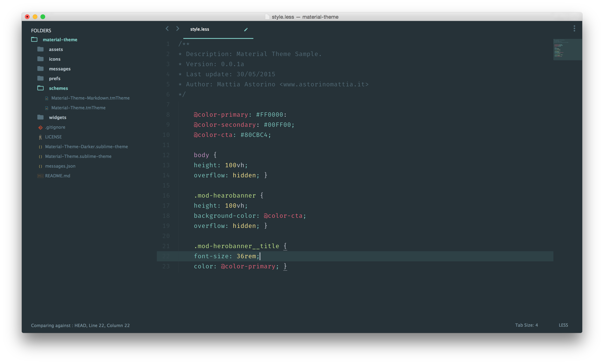Collapse the schemes folder
Viewport: 604px width, 364px height.
pyautogui.click(x=58, y=88)
